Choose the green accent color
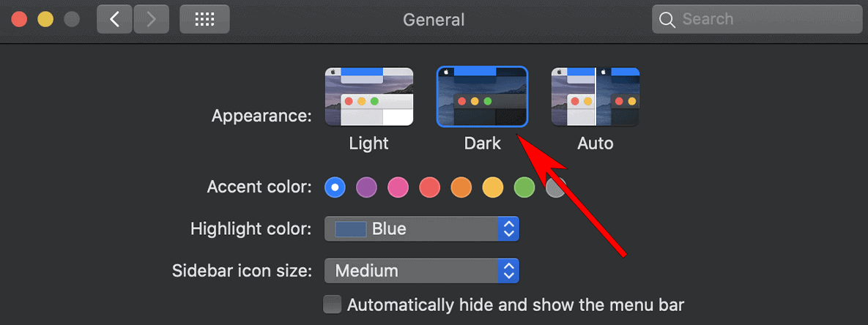This screenshot has width=868, height=325. pyautogui.click(x=524, y=187)
